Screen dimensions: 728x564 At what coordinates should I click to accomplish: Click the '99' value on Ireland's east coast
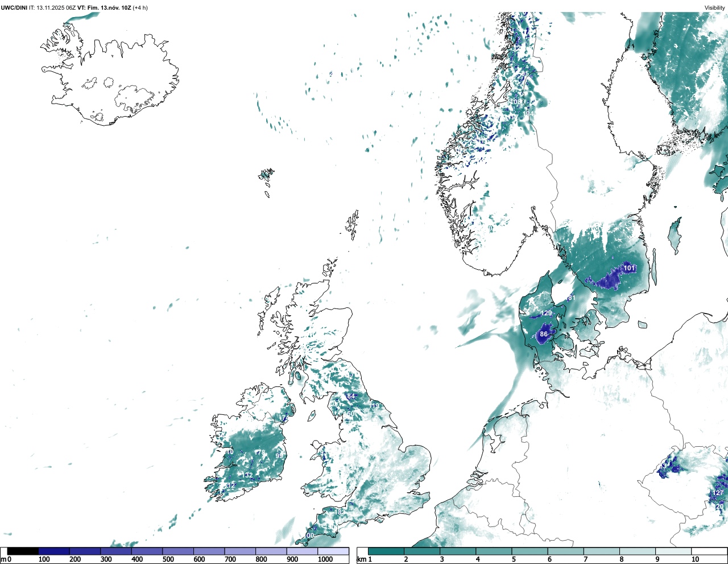coord(279,455)
